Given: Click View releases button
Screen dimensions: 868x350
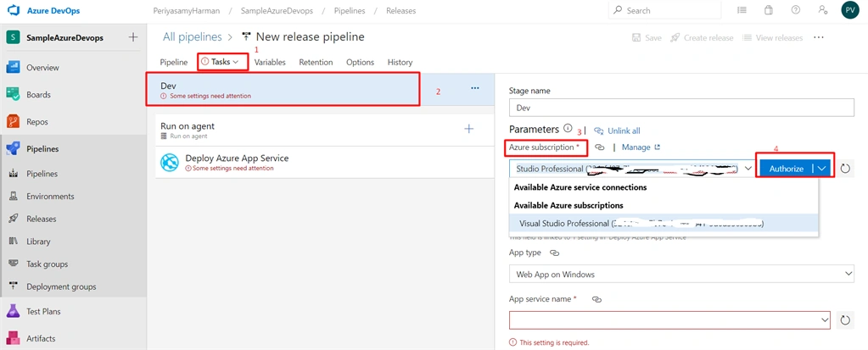Looking at the screenshot, I should (x=772, y=37).
